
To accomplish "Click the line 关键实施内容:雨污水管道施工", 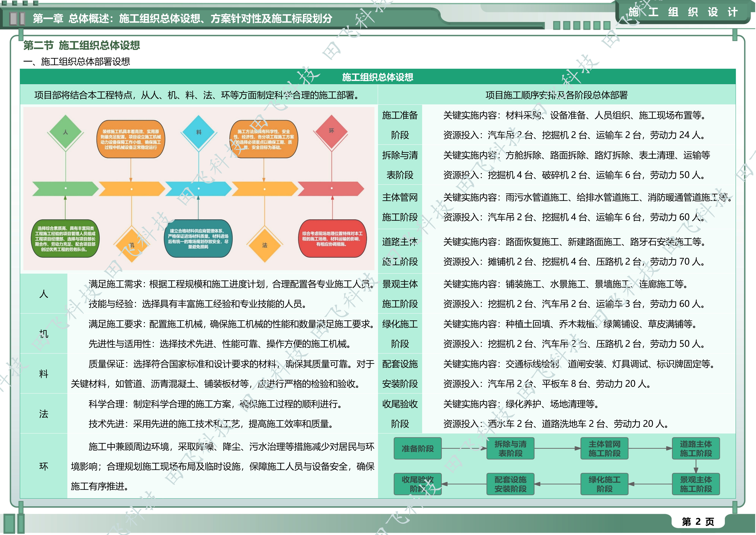I will (x=588, y=197).
